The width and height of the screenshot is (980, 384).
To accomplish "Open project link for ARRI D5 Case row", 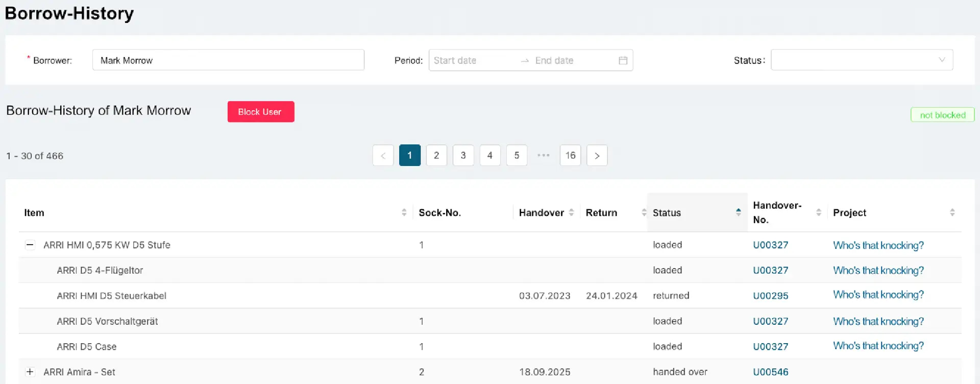I will pos(878,346).
